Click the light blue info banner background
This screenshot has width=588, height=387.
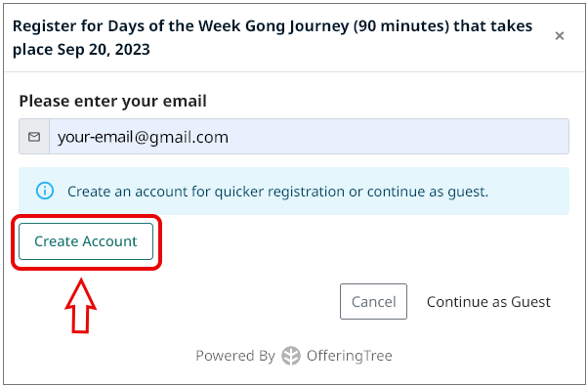[294, 192]
